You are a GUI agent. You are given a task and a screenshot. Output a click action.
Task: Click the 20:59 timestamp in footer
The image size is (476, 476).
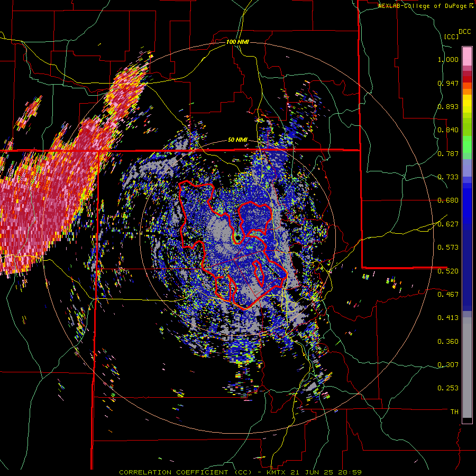[351, 472]
